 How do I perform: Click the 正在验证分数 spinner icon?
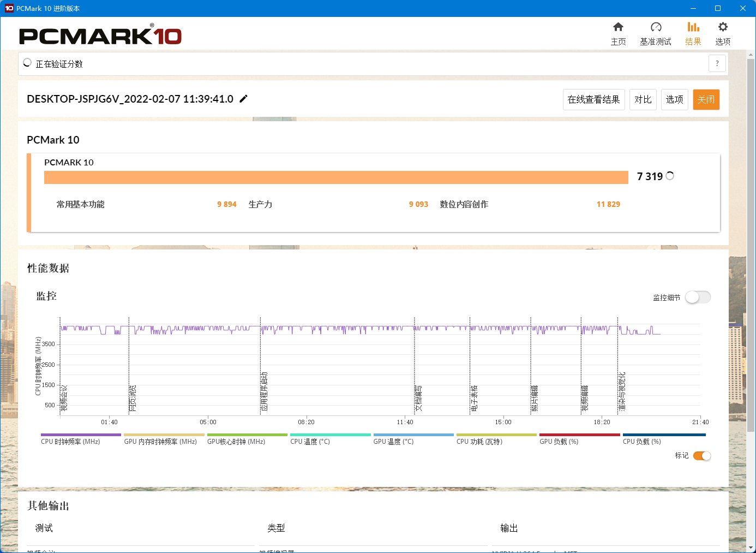pos(27,63)
